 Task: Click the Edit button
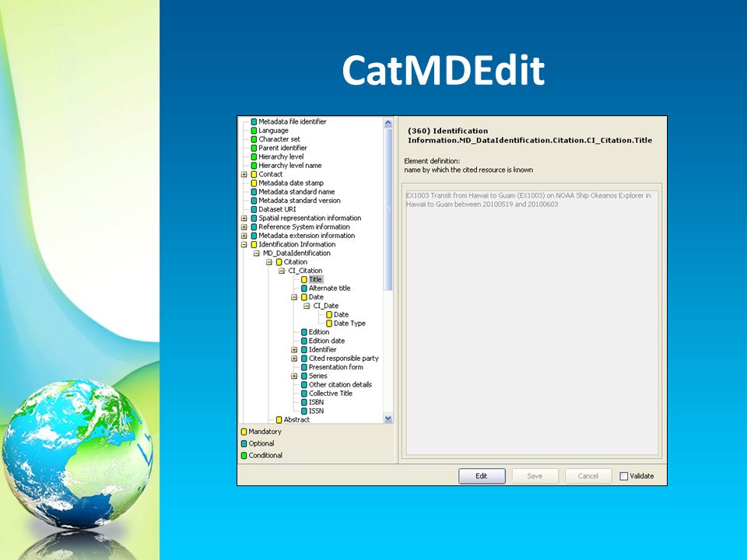click(482, 476)
